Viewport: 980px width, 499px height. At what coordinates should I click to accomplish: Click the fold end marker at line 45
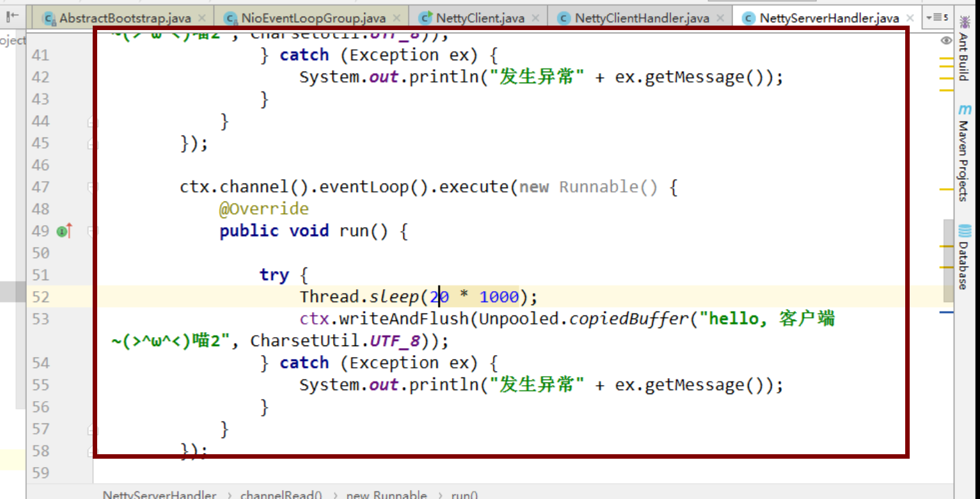click(93, 143)
